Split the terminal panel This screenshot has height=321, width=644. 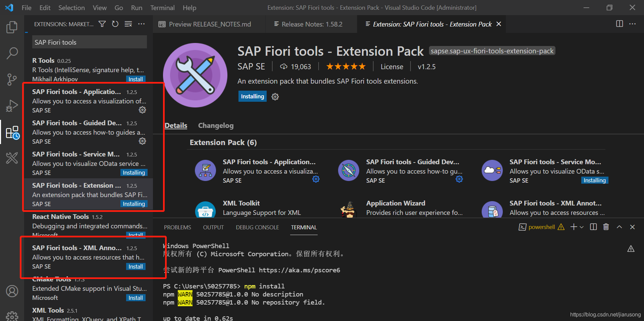click(593, 227)
